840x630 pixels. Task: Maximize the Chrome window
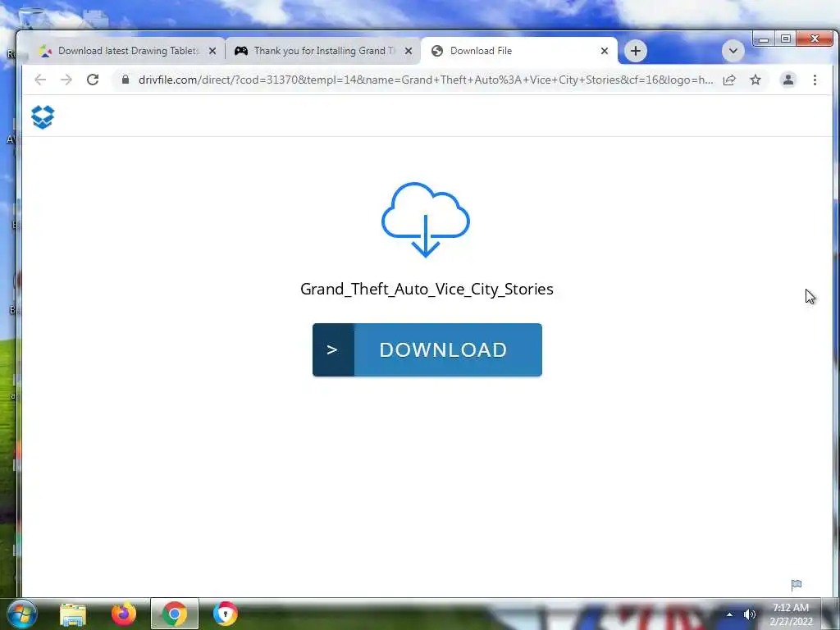[785, 39]
